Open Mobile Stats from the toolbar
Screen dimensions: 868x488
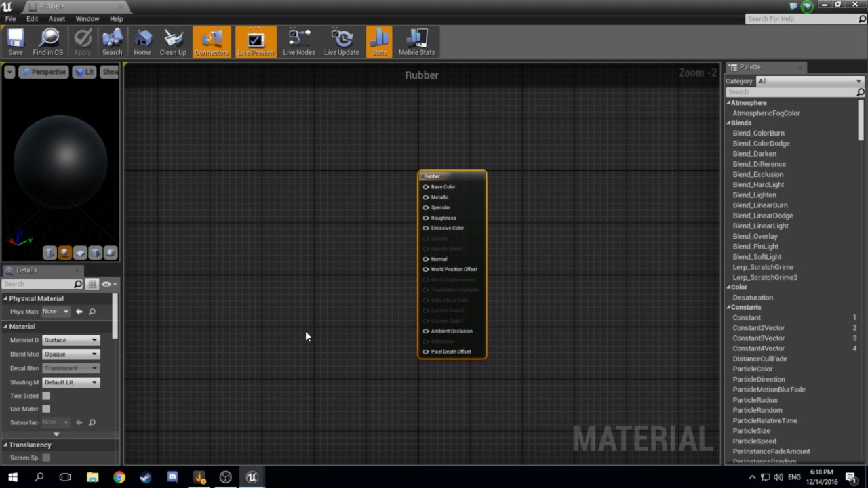tap(416, 42)
